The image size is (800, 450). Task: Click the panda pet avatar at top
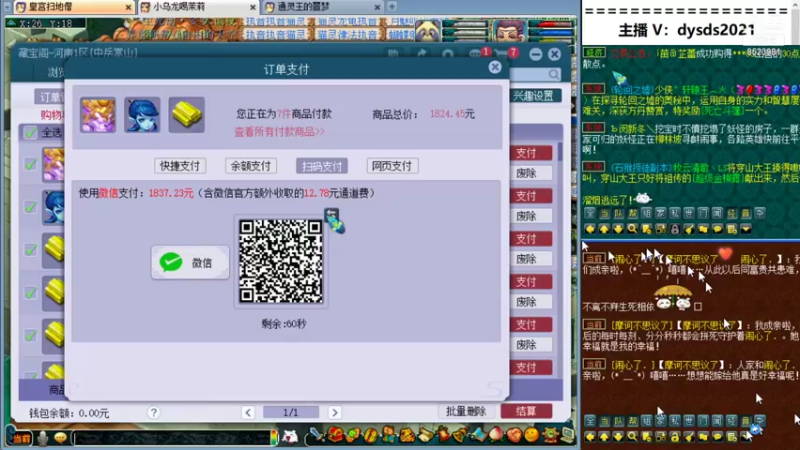click(428, 31)
